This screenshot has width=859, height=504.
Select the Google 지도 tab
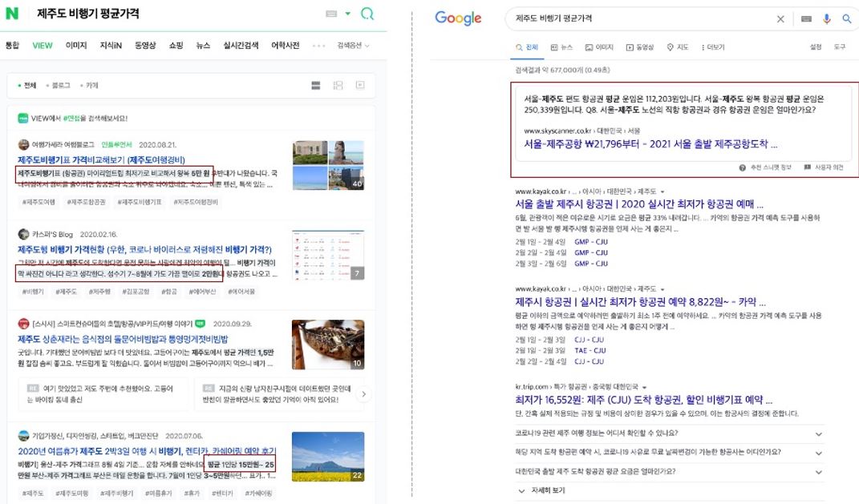pyautogui.click(x=677, y=47)
